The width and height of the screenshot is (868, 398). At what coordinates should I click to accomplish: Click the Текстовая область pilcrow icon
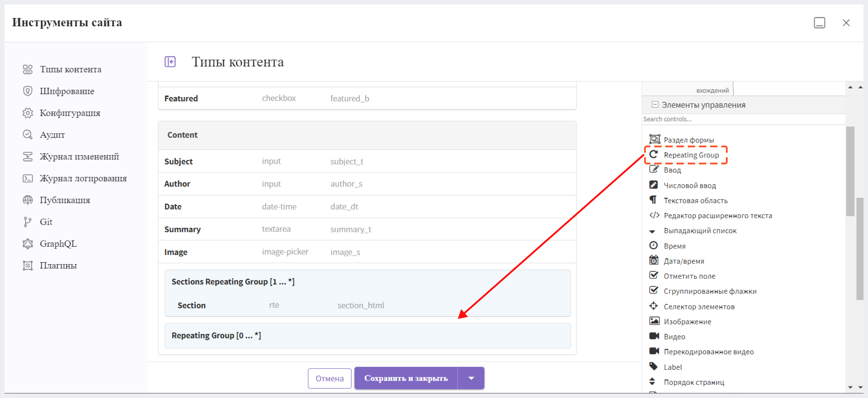coord(653,200)
